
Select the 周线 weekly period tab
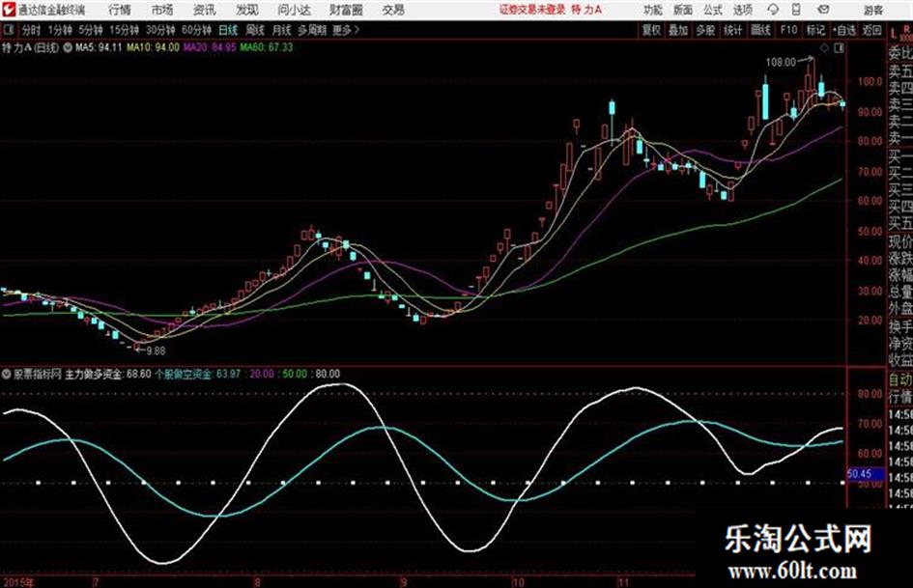tap(255, 30)
